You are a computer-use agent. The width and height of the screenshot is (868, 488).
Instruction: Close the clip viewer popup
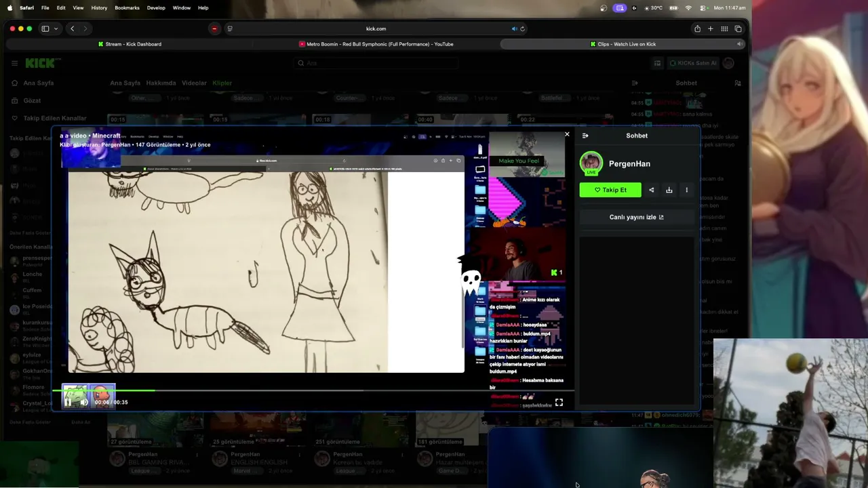point(567,134)
